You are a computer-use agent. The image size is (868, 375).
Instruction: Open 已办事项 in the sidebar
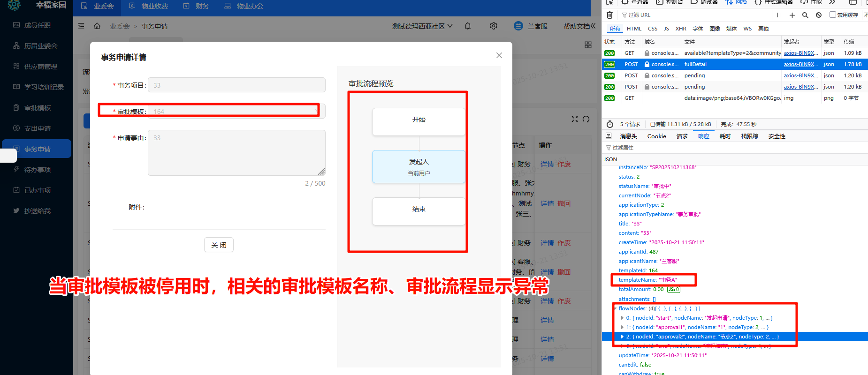tap(37, 190)
